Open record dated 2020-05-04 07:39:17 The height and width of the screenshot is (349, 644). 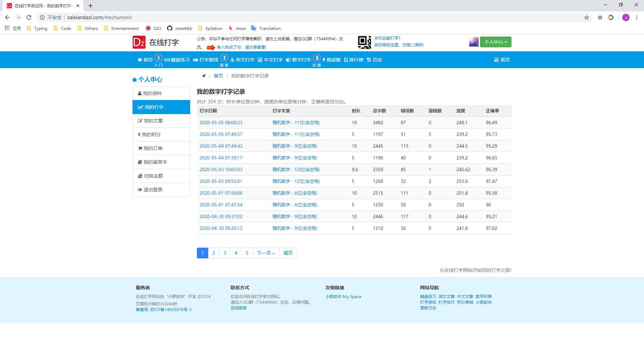(x=221, y=158)
